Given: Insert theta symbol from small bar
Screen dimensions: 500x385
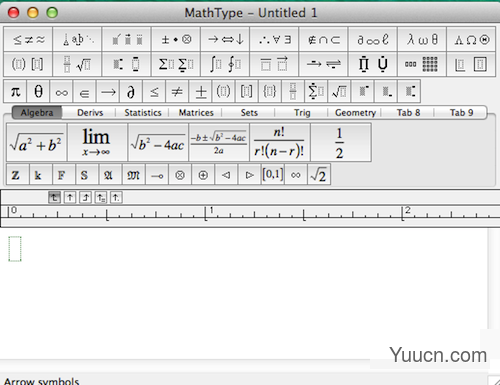Looking at the screenshot, I should (38, 91).
